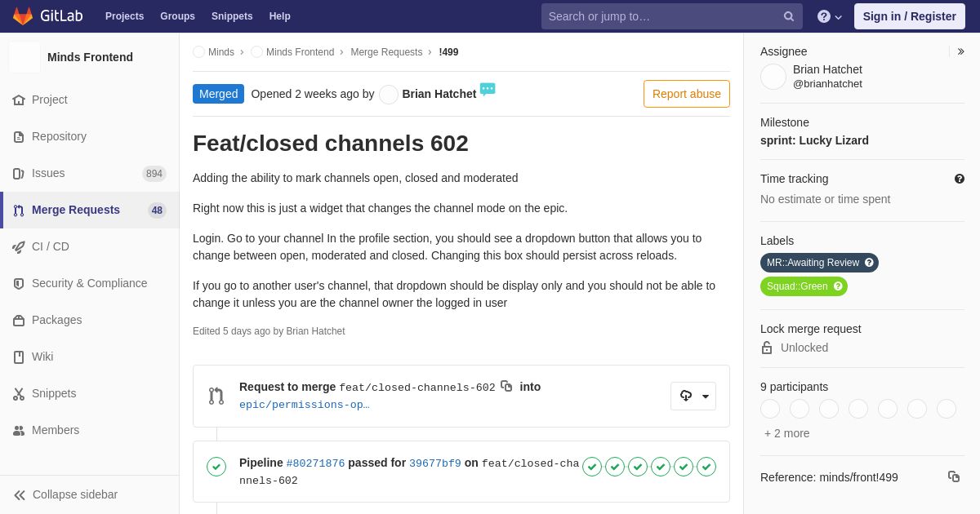This screenshot has height=514, width=980.
Task: Open Help in top navigation
Action: point(280,16)
